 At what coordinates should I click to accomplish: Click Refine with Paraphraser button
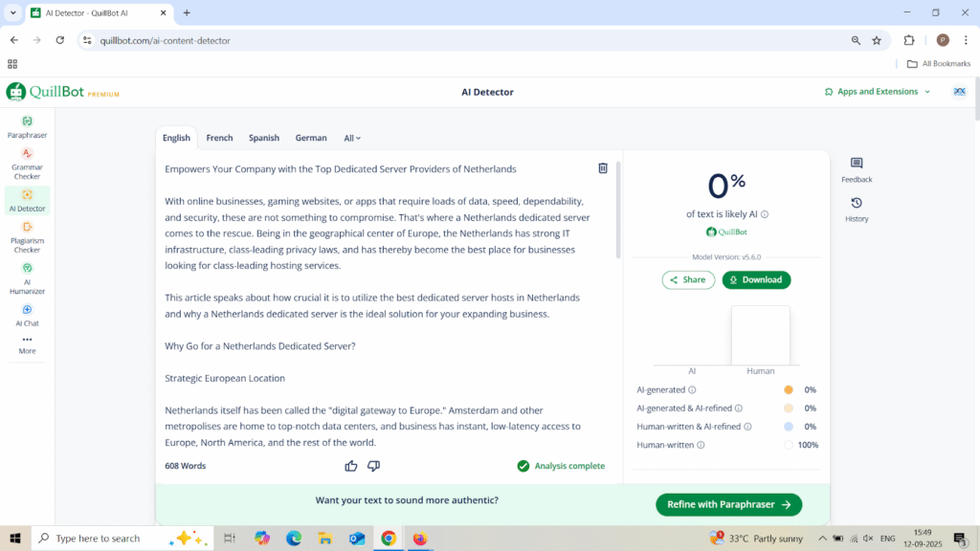click(728, 504)
